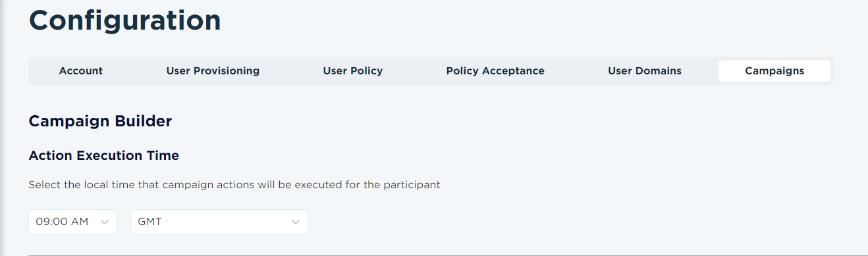
Task: Switch to the User Provisioning tab
Action: coord(213,71)
